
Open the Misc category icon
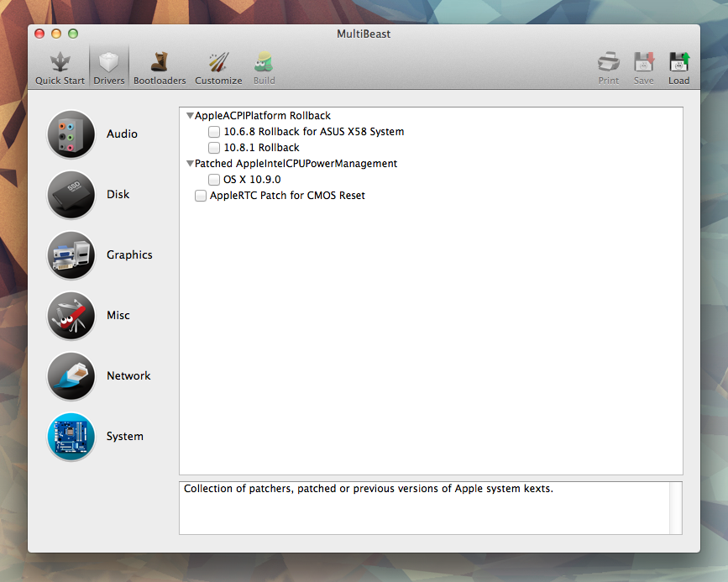(x=71, y=316)
